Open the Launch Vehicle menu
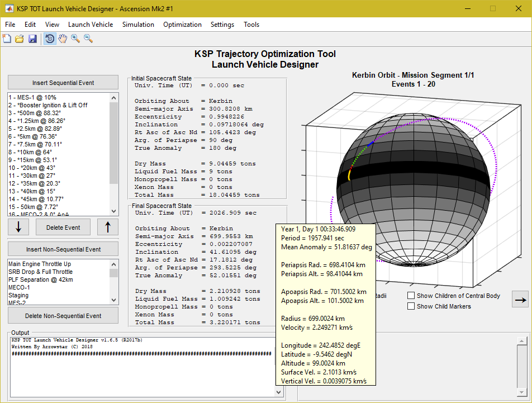The height and width of the screenshot is (403, 532). coord(91,25)
